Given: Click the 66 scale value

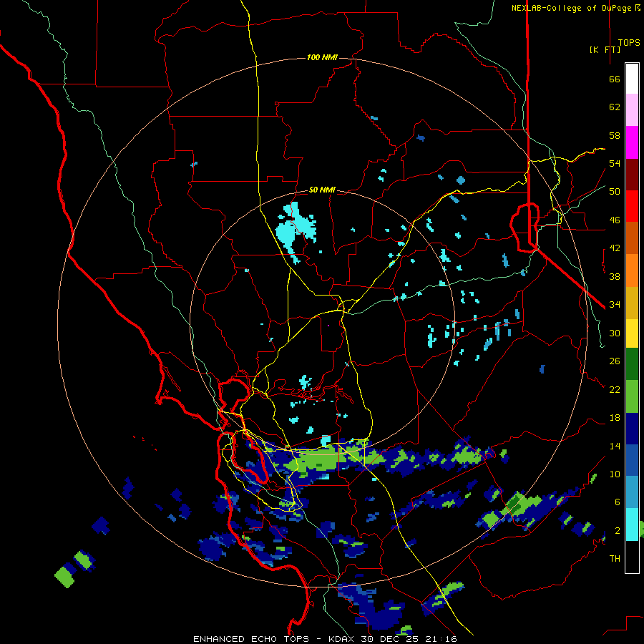Looking at the screenshot, I should [x=615, y=79].
